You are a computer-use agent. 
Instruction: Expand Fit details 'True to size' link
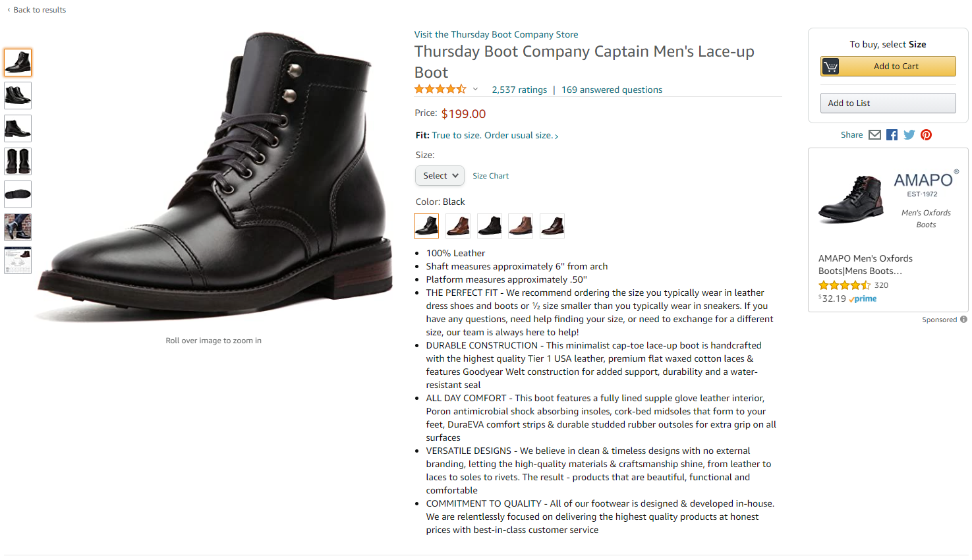click(495, 136)
